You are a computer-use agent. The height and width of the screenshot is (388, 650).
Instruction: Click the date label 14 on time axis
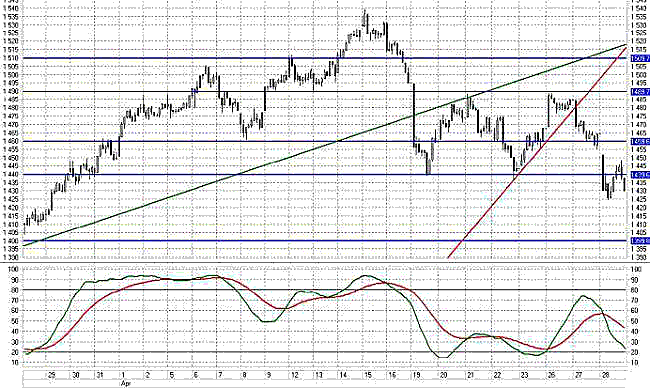coord(343,375)
